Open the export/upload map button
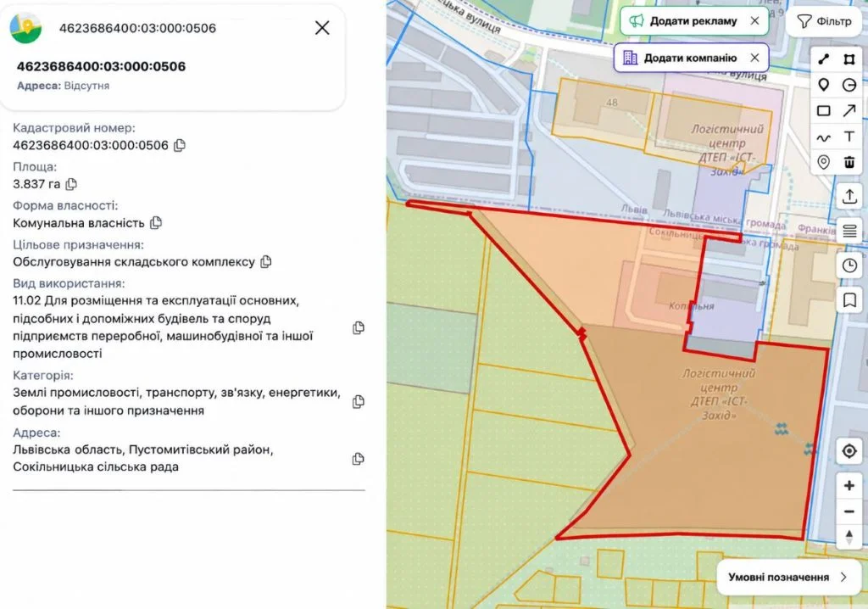This screenshot has height=609, width=868. coord(849,196)
